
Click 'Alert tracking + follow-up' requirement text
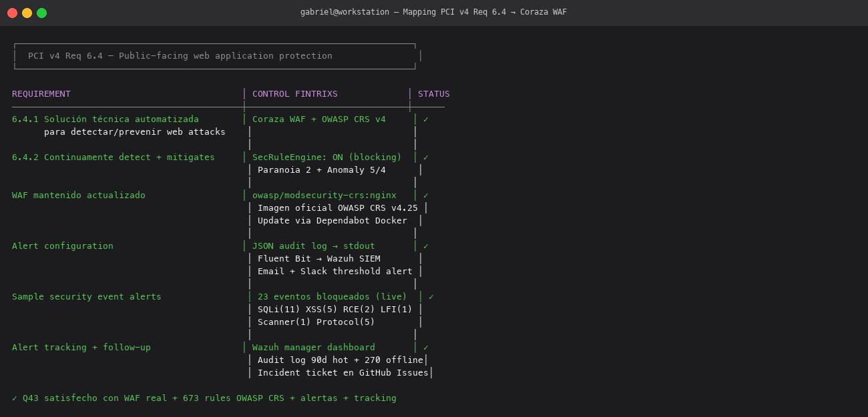(x=81, y=348)
